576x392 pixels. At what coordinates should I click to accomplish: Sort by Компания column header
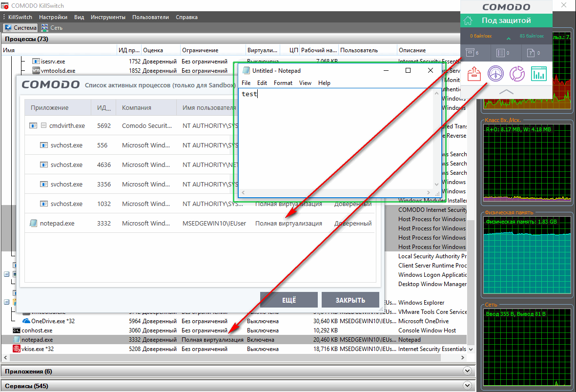[x=146, y=108]
